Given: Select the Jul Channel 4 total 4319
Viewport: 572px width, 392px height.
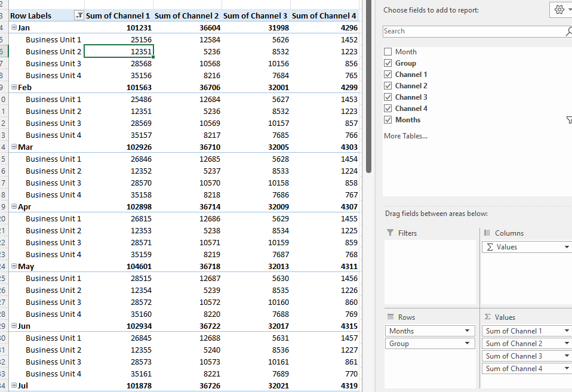Looking at the screenshot, I should [324, 386].
